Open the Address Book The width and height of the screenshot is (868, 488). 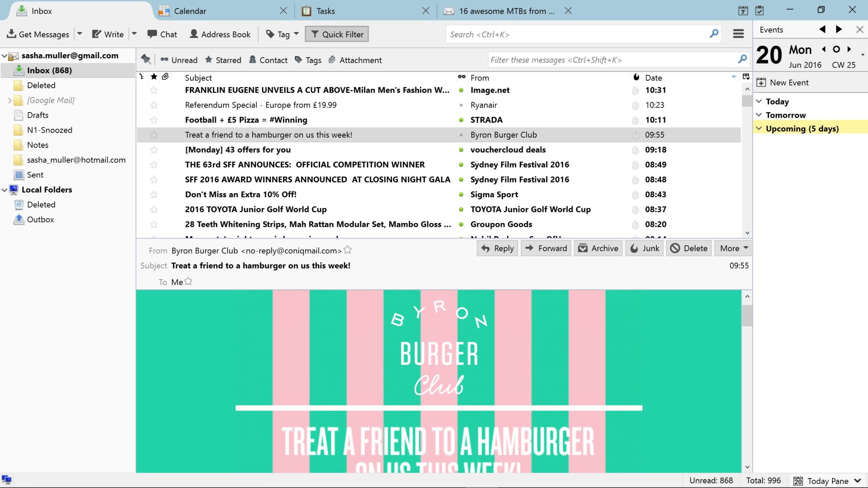pyautogui.click(x=220, y=34)
